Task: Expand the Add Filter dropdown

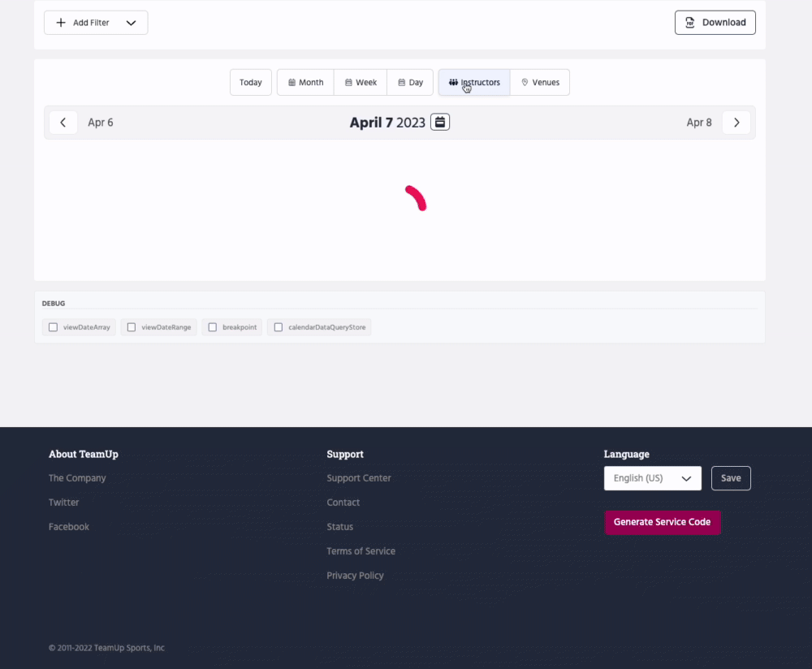Action: pos(96,23)
